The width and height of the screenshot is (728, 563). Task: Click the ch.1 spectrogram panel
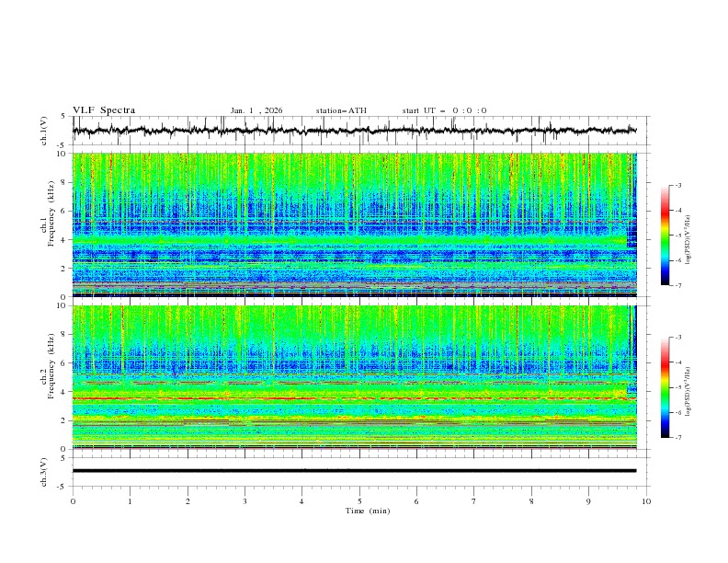click(355, 224)
